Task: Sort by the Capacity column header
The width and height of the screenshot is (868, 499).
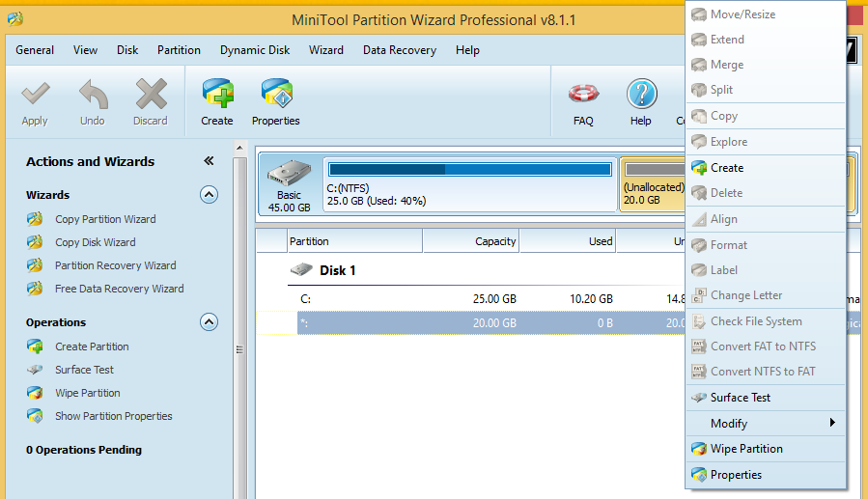Action: click(x=471, y=241)
